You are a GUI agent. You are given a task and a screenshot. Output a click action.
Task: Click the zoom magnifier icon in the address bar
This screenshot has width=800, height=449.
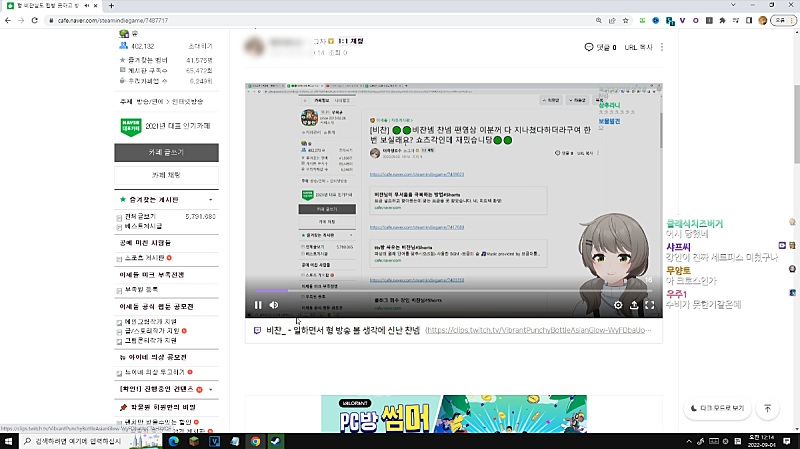pyautogui.click(x=598, y=20)
